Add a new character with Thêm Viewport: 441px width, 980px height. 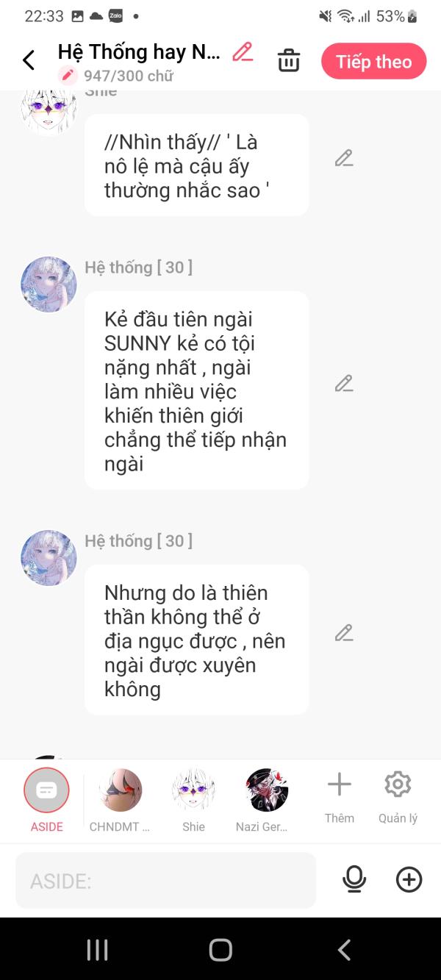(340, 797)
